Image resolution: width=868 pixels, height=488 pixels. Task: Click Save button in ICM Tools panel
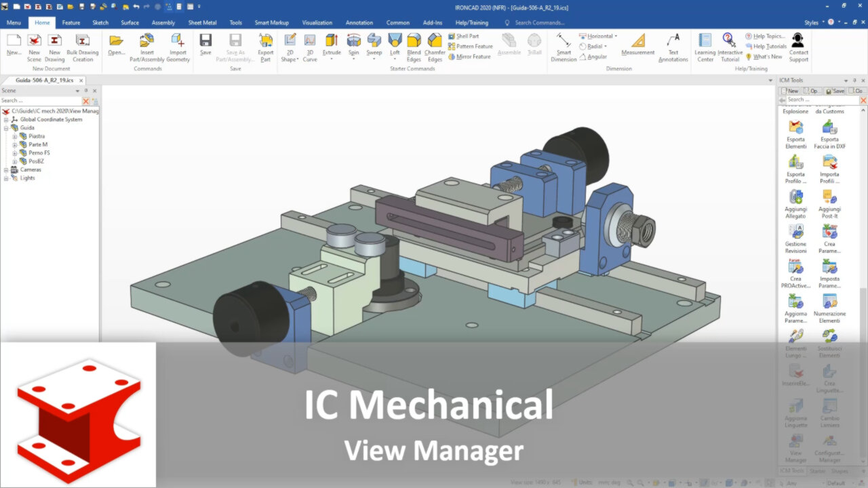[835, 91]
